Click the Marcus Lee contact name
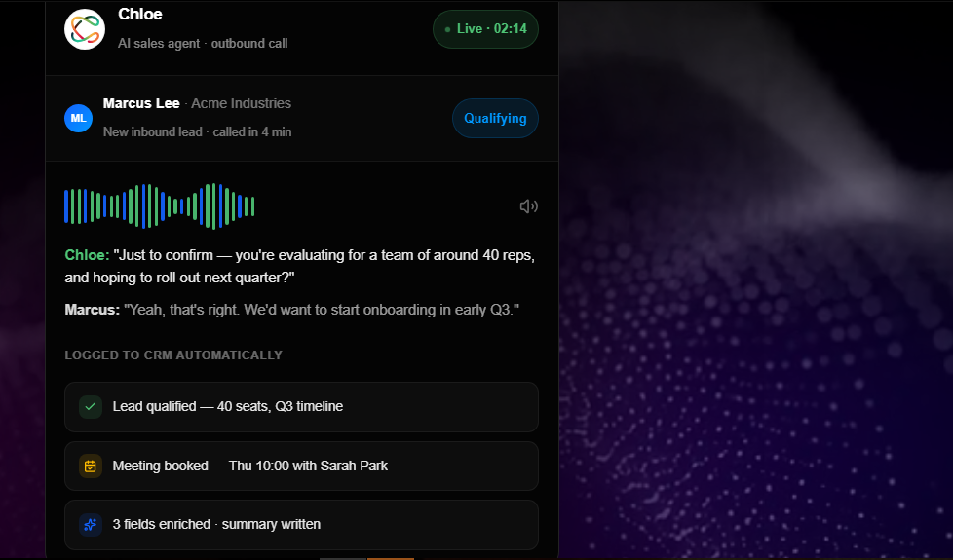The width and height of the screenshot is (953, 560). (141, 103)
